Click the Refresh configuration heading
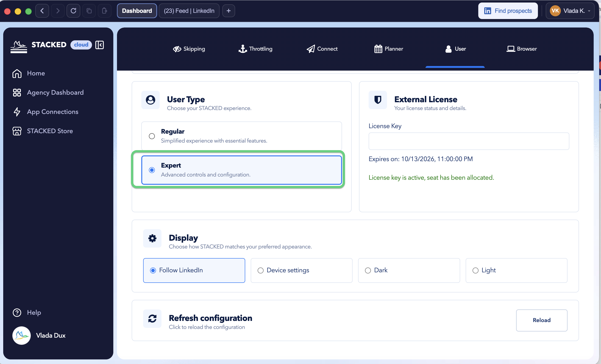This screenshot has height=364, width=601. click(211, 318)
